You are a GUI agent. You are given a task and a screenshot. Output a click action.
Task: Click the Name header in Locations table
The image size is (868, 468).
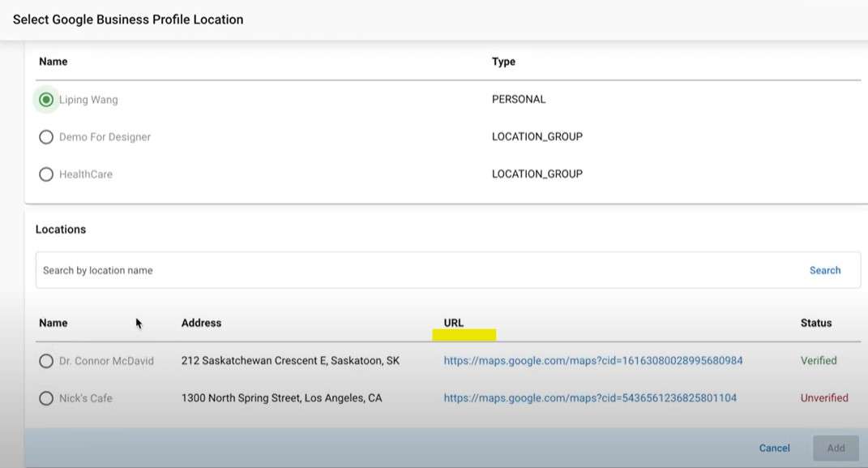coord(53,323)
